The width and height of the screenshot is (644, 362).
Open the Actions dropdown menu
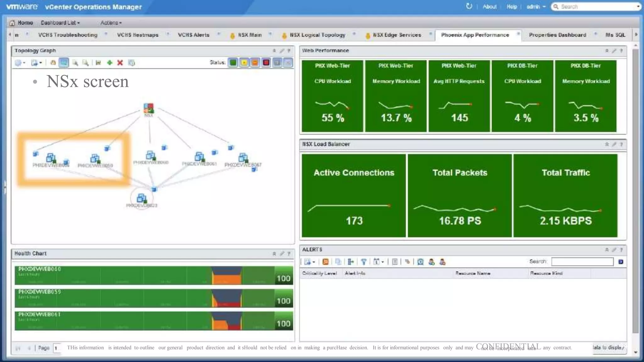click(x=111, y=23)
